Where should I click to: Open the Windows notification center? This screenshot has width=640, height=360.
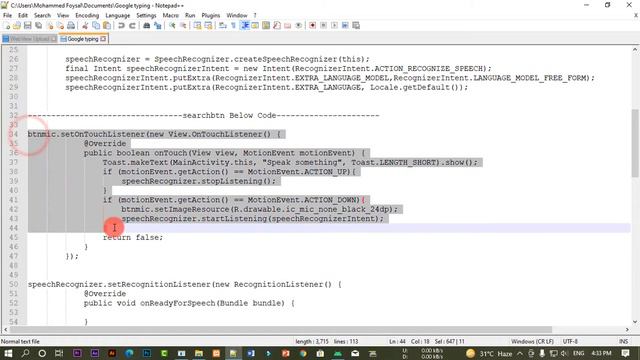pyautogui.click(x=625, y=353)
